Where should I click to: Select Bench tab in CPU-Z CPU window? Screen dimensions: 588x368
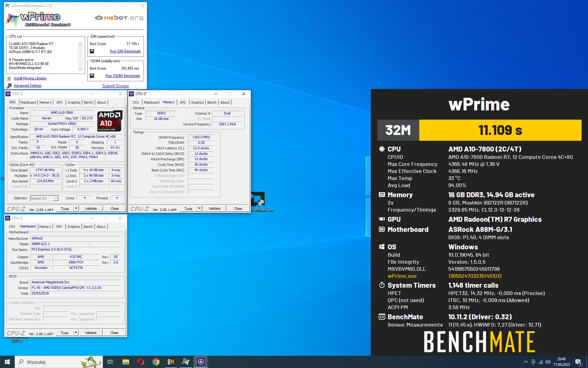click(x=89, y=102)
